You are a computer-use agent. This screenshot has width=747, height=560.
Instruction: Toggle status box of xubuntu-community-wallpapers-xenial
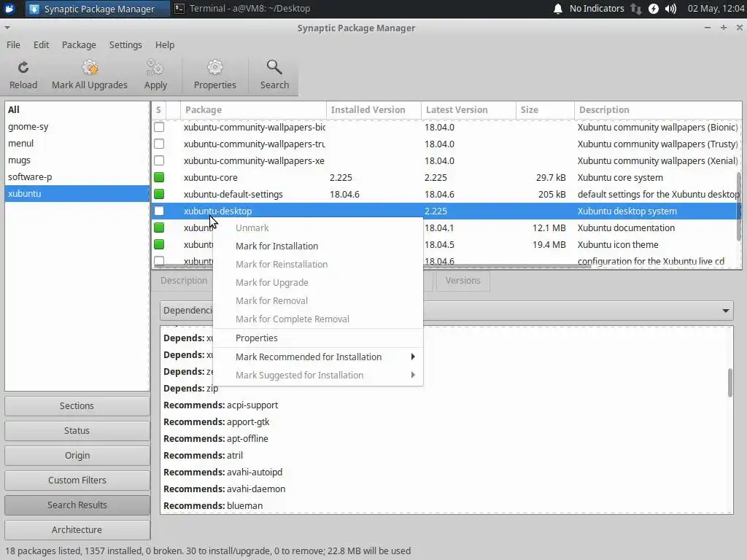pyautogui.click(x=159, y=160)
